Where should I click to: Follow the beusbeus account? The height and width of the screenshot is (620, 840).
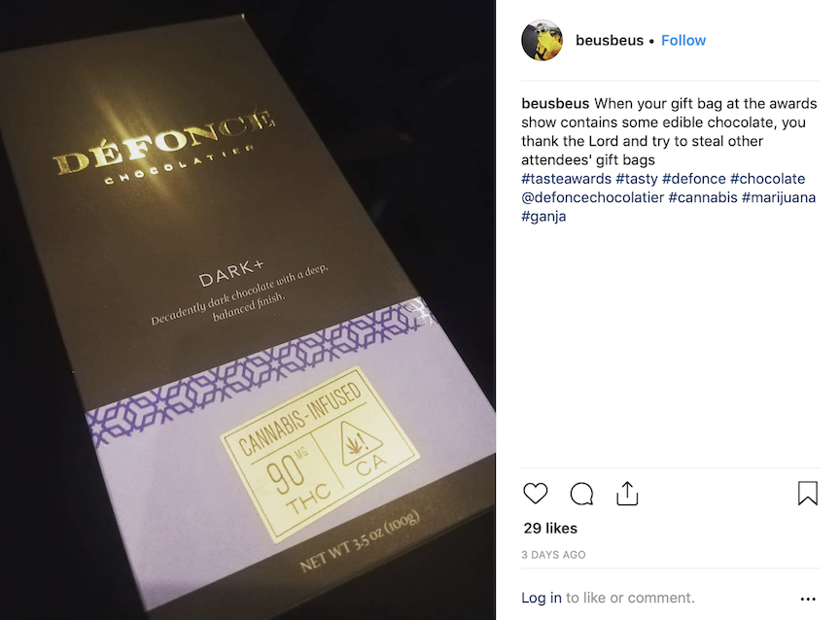683,40
